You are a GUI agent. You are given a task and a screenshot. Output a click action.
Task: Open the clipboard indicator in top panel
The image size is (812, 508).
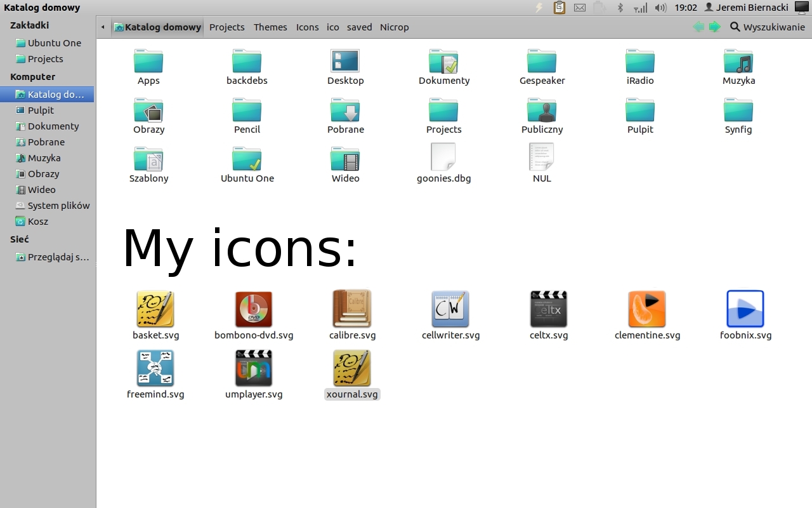pyautogui.click(x=560, y=8)
